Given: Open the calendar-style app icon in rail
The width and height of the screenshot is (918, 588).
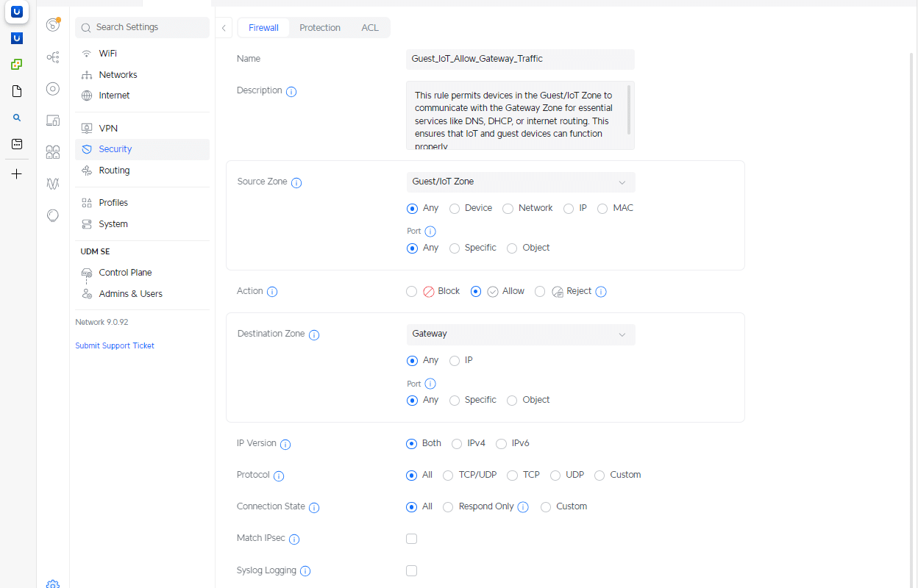Looking at the screenshot, I should [17, 144].
